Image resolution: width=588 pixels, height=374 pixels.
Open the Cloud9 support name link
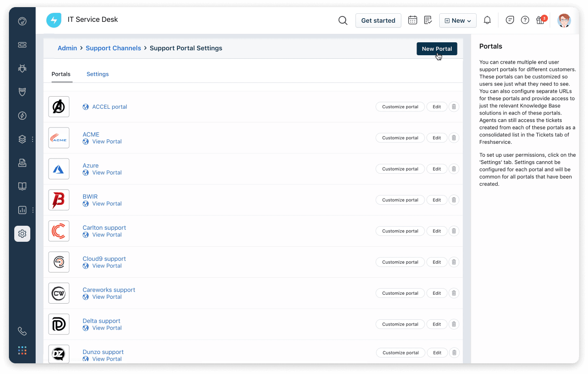(104, 259)
